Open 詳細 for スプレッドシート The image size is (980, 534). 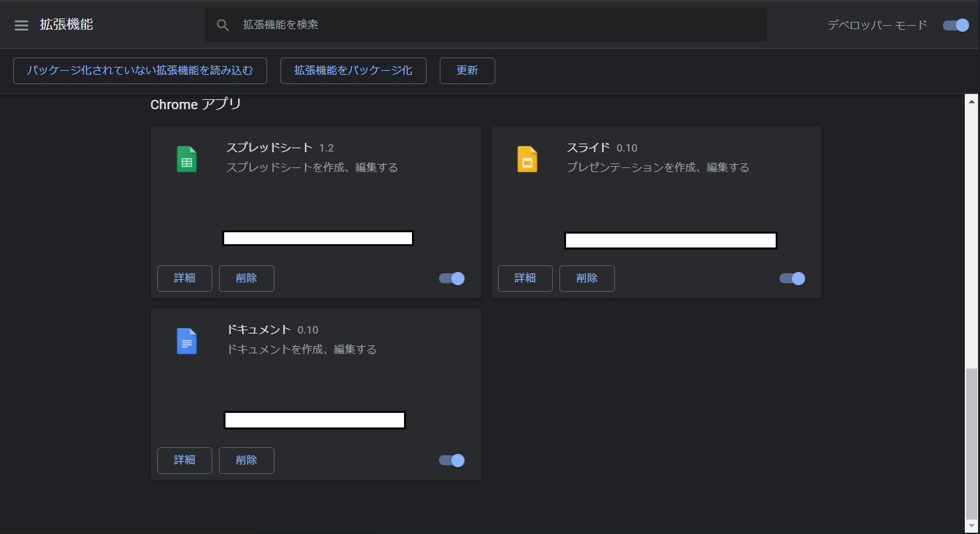(184, 279)
